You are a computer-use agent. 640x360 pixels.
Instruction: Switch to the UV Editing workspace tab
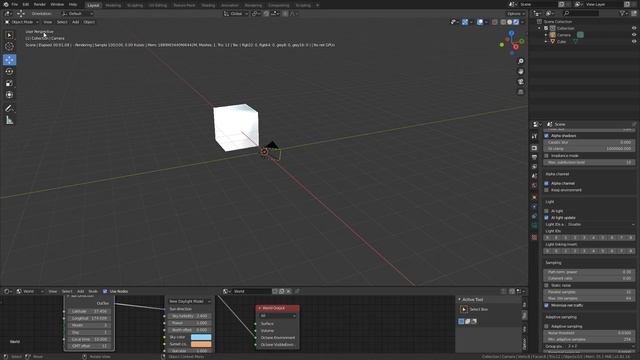[x=158, y=5]
